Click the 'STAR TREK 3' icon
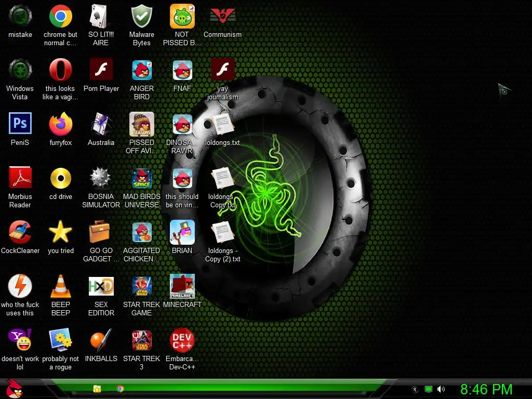Image resolution: width=532 pixels, height=399 pixels. (142, 340)
